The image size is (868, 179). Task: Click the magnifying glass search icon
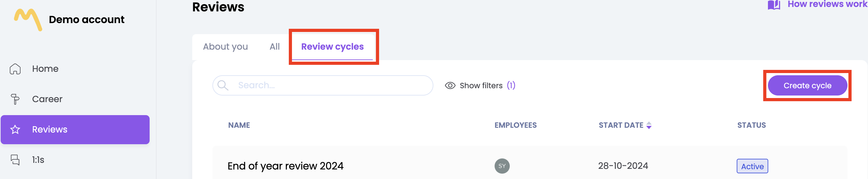click(223, 85)
